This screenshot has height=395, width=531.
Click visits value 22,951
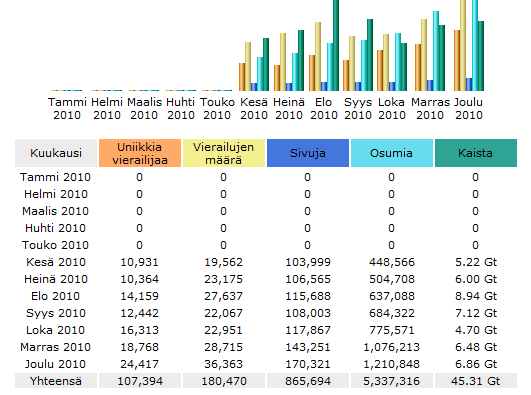(x=224, y=330)
